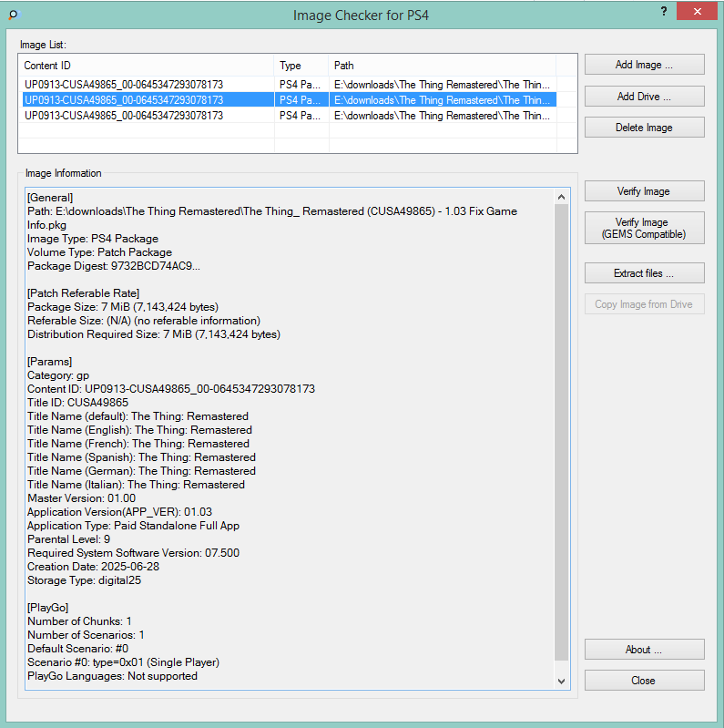Click the Title Name (Spanish) line
The height and width of the screenshot is (728, 724).
click(x=141, y=457)
